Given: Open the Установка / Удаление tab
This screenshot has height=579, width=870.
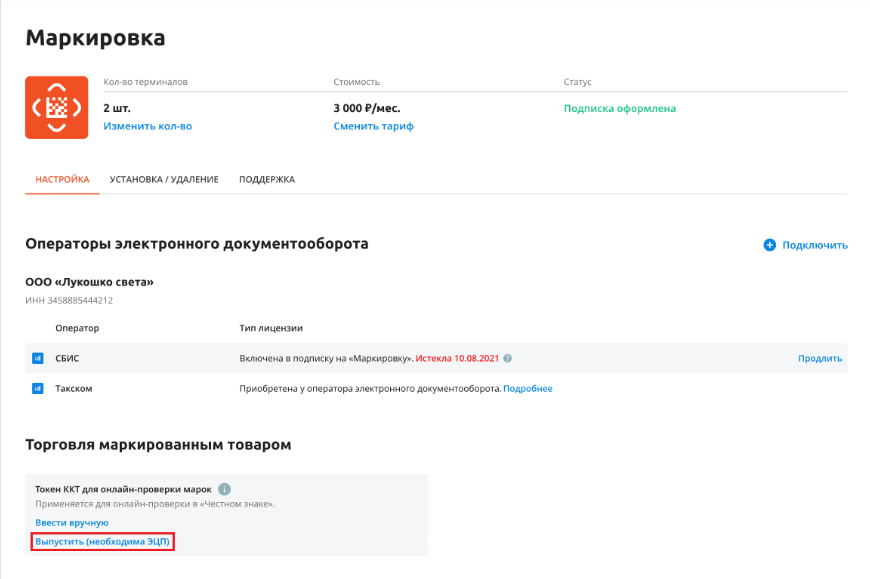Looking at the screenshot, I should 164,180.
